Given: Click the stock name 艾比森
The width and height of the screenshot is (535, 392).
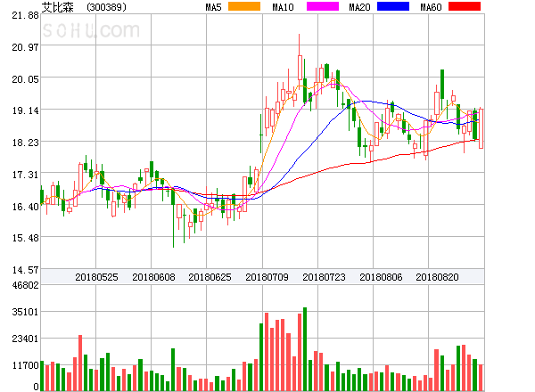Looking at the screenshot, I should click(58, 7).
